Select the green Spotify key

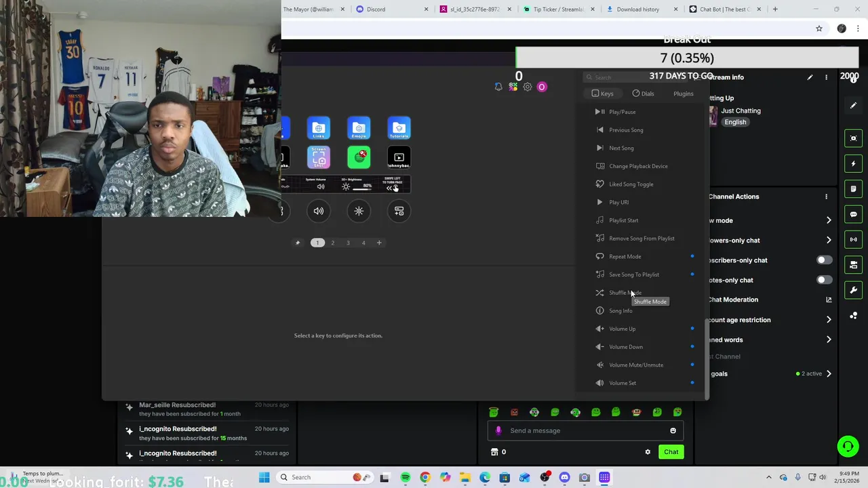[x=359, y=157]
